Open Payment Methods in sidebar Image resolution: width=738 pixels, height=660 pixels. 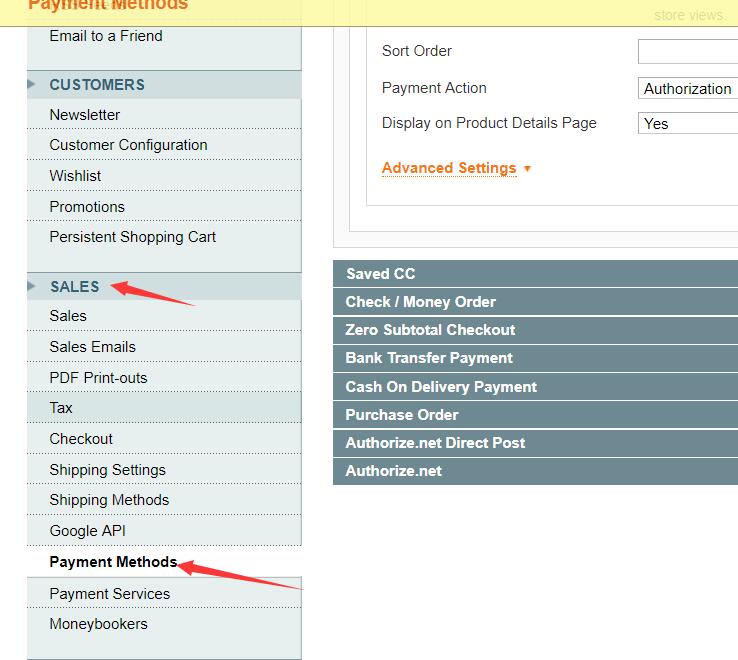click(113, 562)
